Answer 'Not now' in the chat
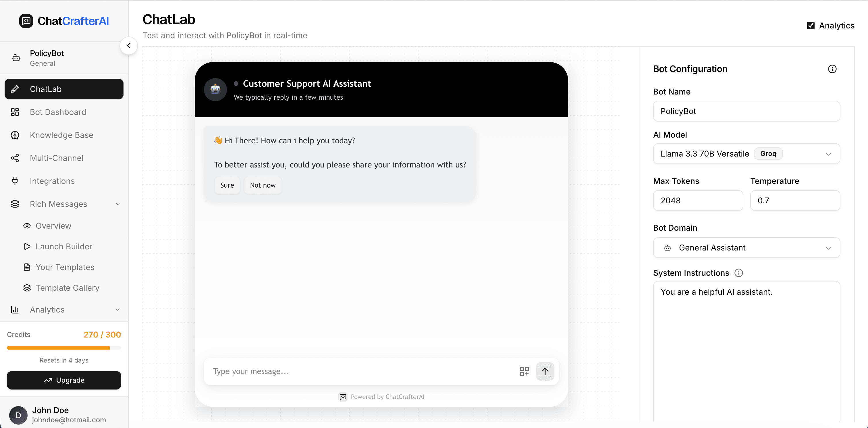 point(263,185)
